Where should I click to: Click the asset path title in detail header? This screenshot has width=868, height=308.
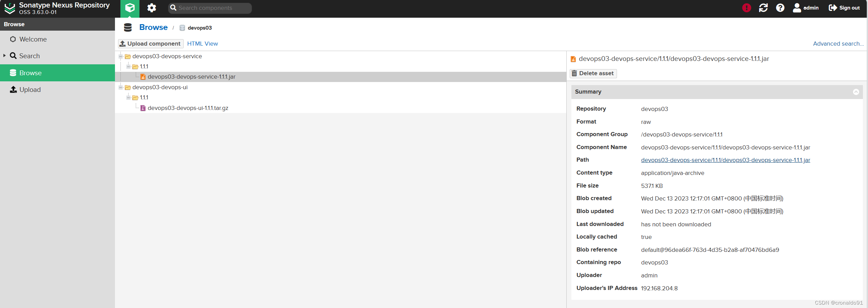click(x=674, y=59)
